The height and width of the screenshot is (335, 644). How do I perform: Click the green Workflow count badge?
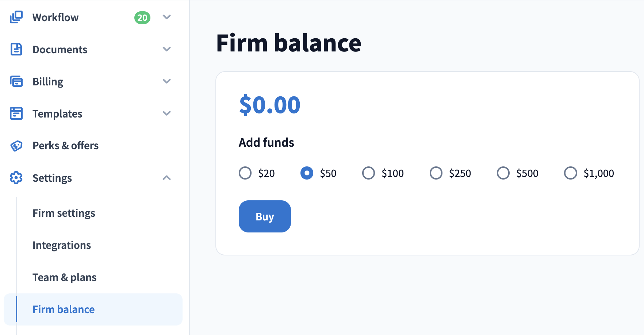(142, 18)
